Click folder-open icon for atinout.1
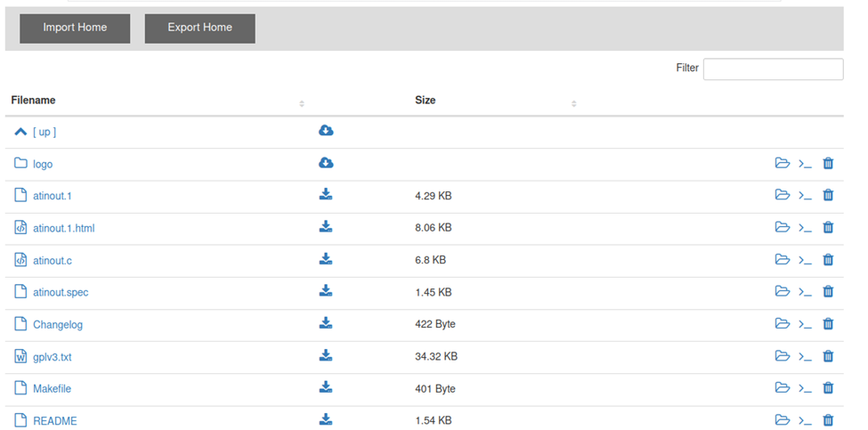 [x=782, y=194]
